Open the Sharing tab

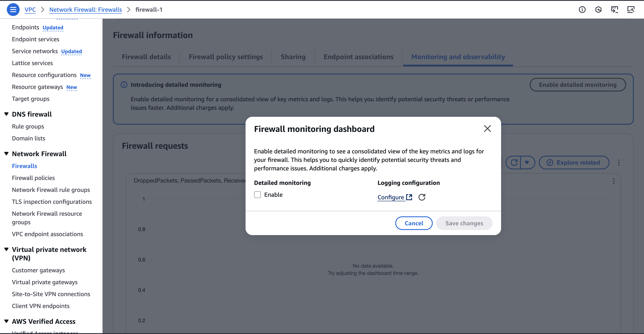293,57
